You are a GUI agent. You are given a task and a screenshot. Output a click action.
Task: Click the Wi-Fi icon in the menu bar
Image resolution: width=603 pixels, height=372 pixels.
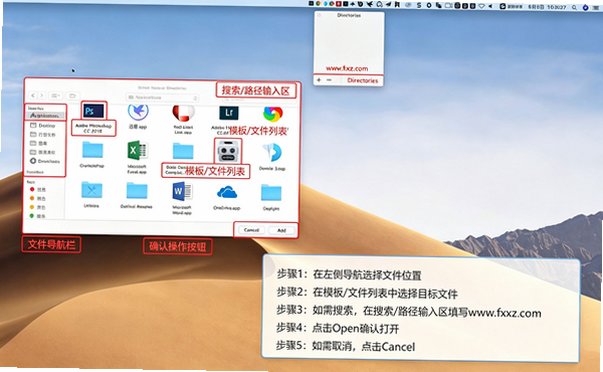[x=481, y=6]
